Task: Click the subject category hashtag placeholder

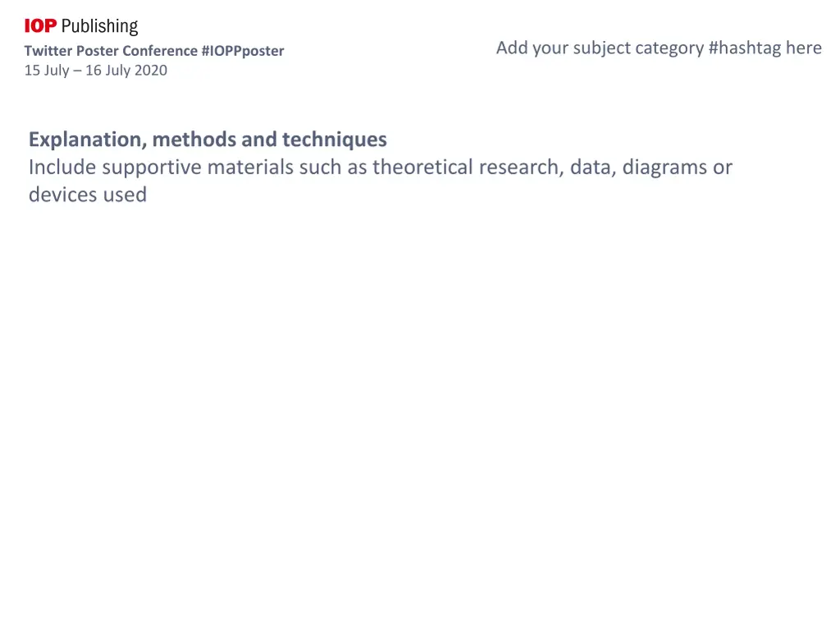Action: (659, 48)
